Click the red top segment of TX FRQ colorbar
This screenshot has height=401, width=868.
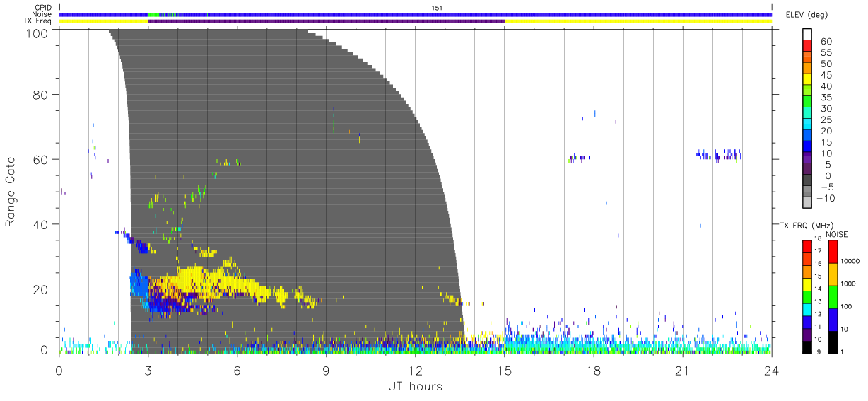pyautogui.click(x=807, y=247)
